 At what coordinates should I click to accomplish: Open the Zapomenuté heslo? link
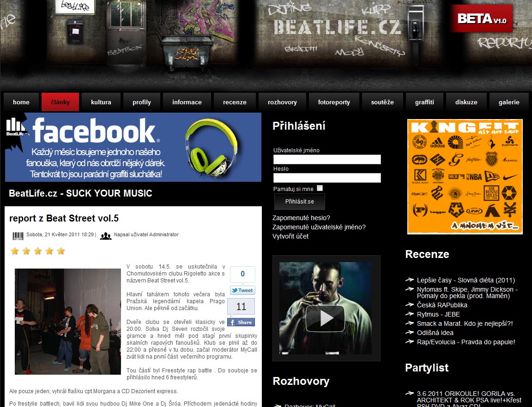[x=301, y=218]
